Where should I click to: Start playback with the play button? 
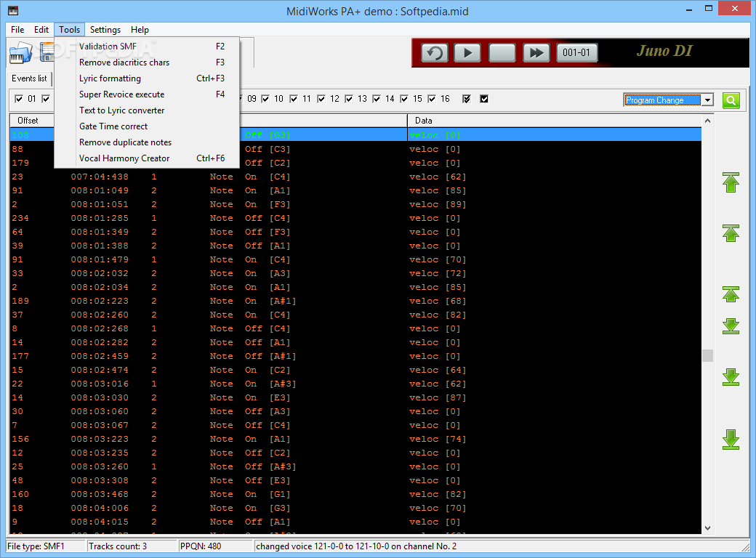coord(467,52)
